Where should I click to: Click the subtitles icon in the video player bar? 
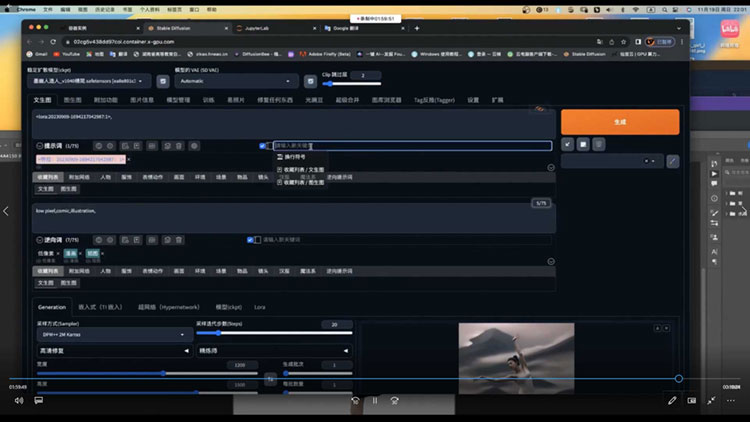[x=38, y=400]
